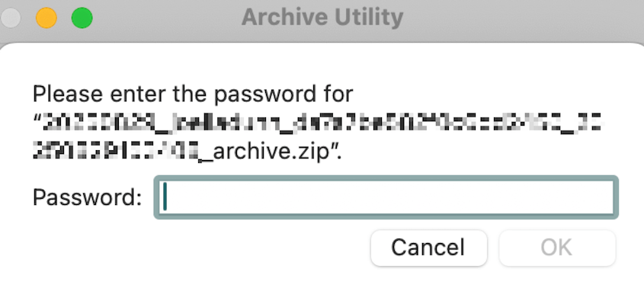Click the Archive Utility window title
644x291 pixels.
click(322, 18)
